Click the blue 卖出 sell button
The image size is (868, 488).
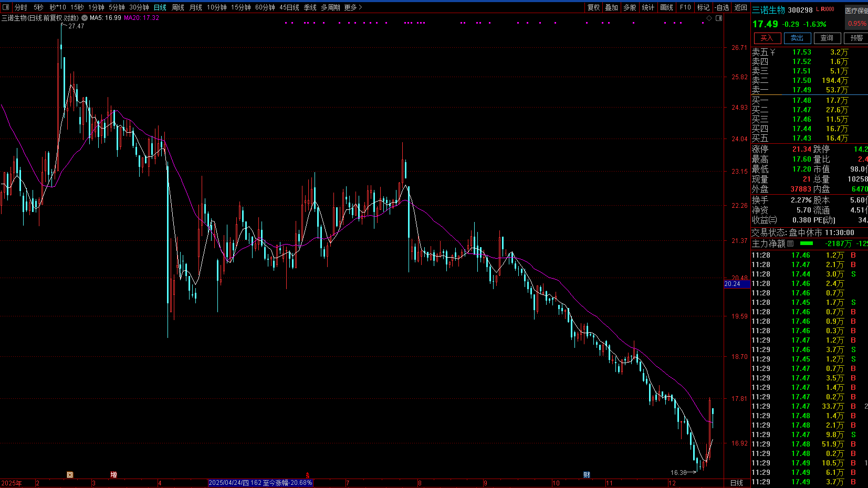click(x=797, y=38)
